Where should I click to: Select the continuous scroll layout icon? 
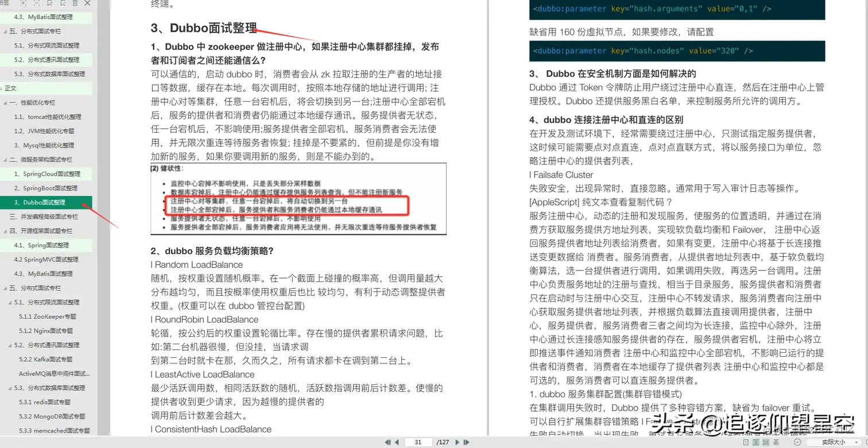(766, 442)
